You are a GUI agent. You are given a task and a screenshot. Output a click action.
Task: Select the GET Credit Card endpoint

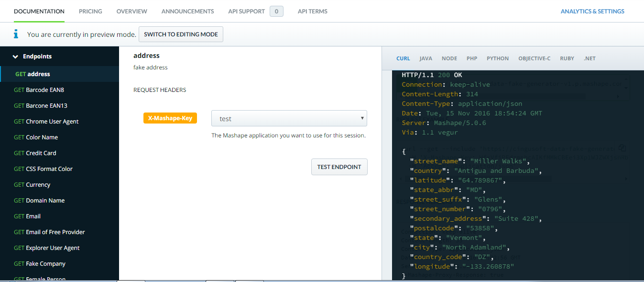tap(34, 153)
